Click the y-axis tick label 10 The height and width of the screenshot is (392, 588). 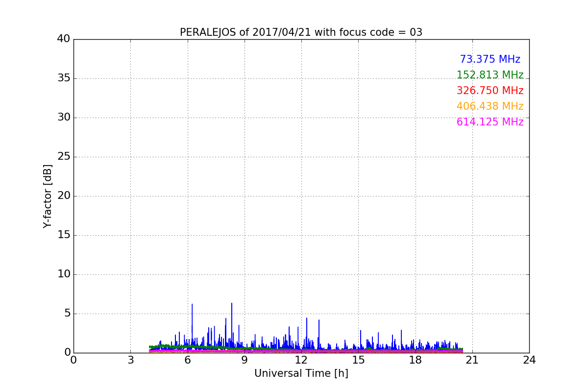pyautogui.click(x=64, y=274)
